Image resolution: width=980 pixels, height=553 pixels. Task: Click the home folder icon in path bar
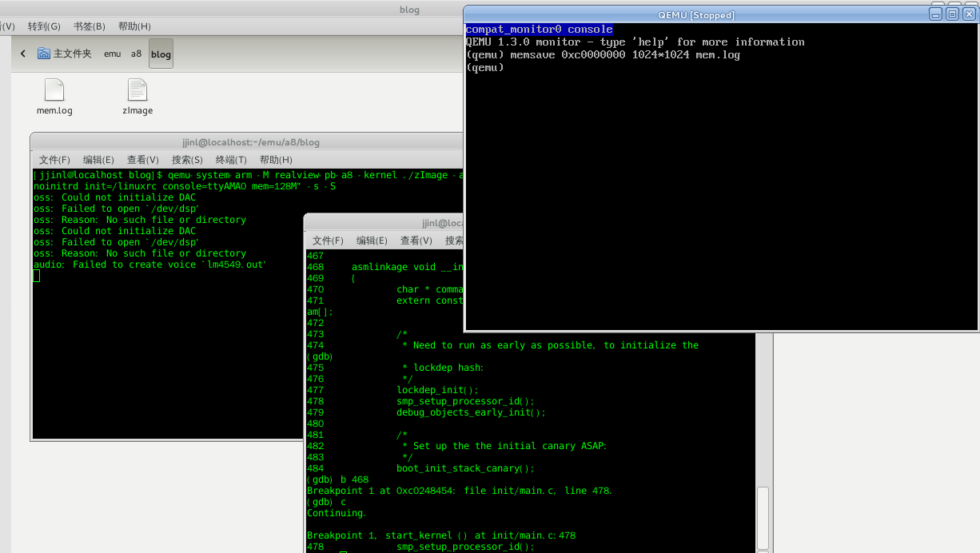(x=43, y=54)
